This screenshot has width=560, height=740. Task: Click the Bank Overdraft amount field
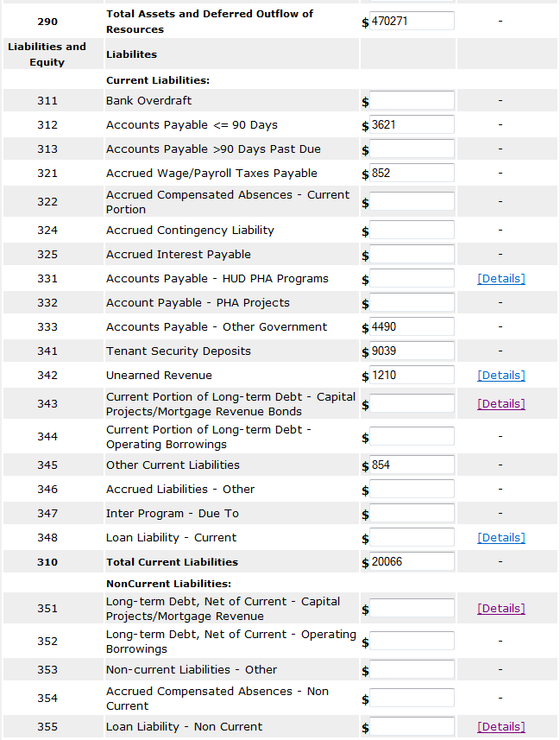(412, 101)
